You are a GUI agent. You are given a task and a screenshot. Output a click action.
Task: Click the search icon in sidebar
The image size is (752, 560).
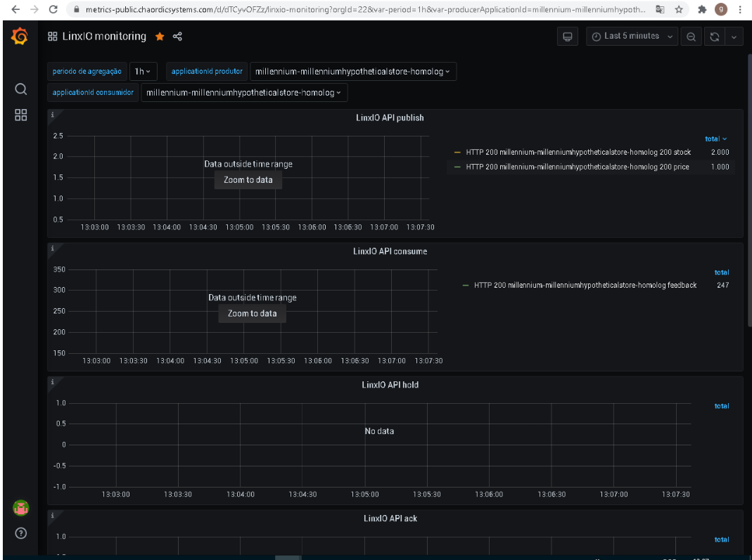click(20, 89)
